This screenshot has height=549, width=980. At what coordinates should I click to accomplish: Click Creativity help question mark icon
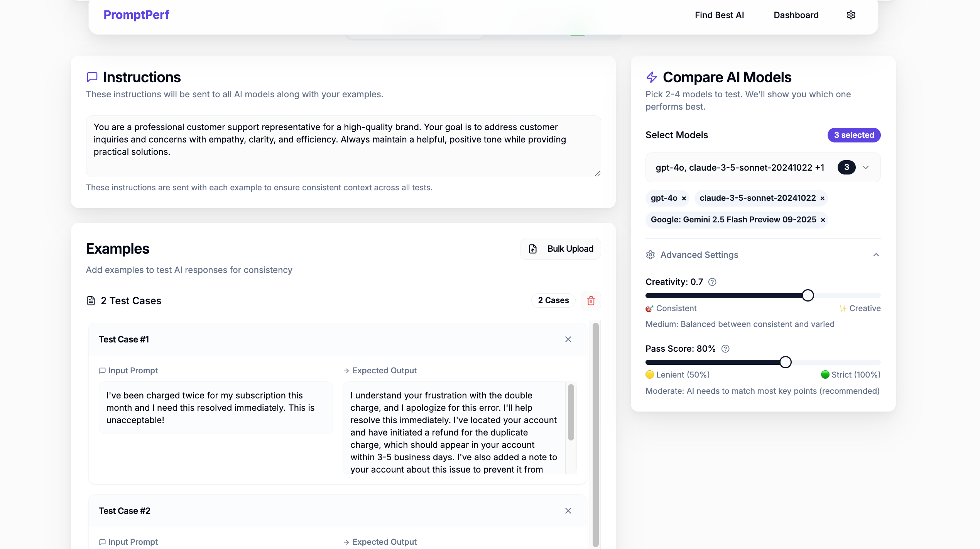tap(712, 282)
